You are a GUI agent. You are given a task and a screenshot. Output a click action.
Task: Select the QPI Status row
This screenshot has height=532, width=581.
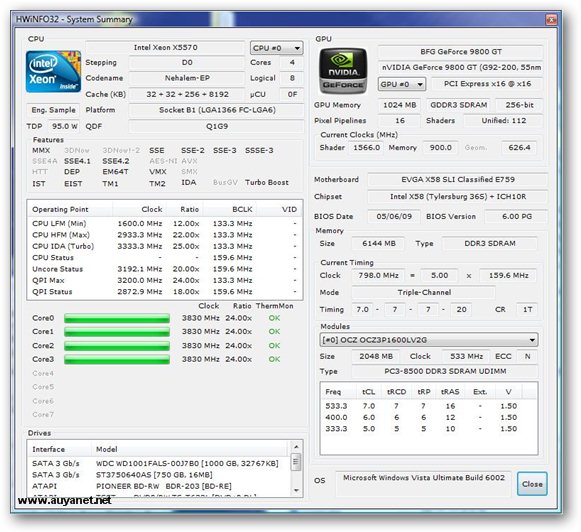click(x=165, y=292)
